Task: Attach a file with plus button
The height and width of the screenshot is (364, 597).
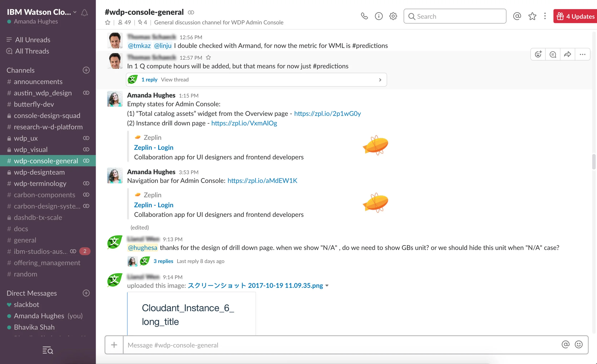Action: 114,345
